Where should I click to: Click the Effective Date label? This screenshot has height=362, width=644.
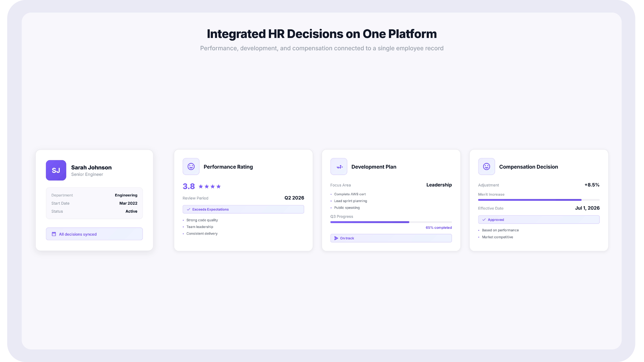point(491,208)
